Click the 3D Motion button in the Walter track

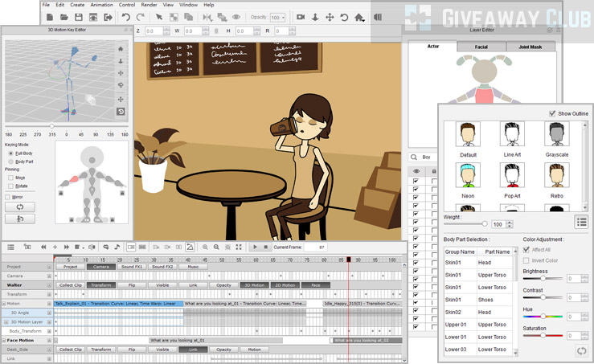coord(255,285)
